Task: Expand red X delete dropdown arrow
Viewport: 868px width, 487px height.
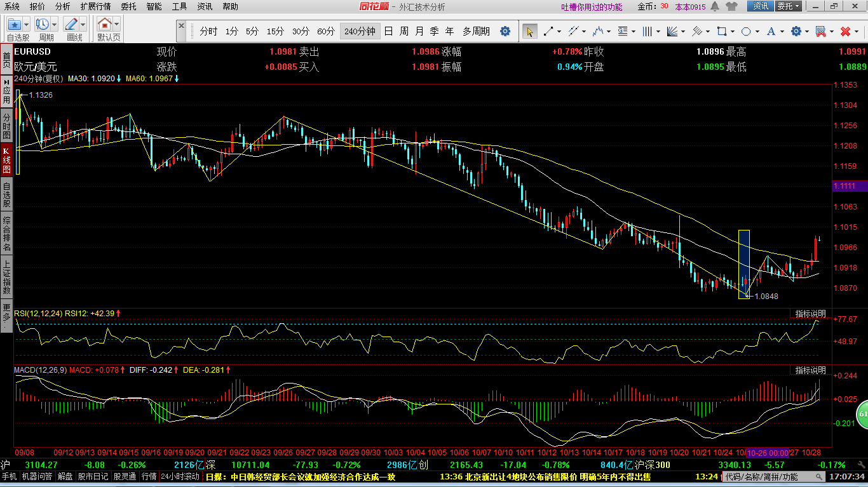Action: coord(856,31)
